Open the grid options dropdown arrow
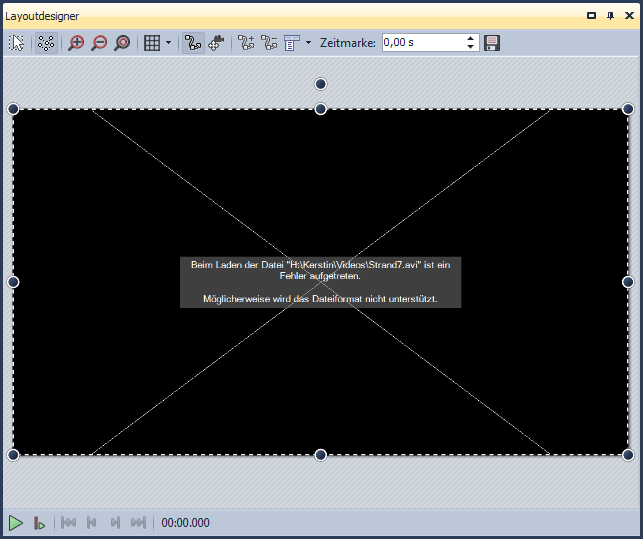This screenshot has height=539, width=643. pyautogui.click(x=168, y=43)
